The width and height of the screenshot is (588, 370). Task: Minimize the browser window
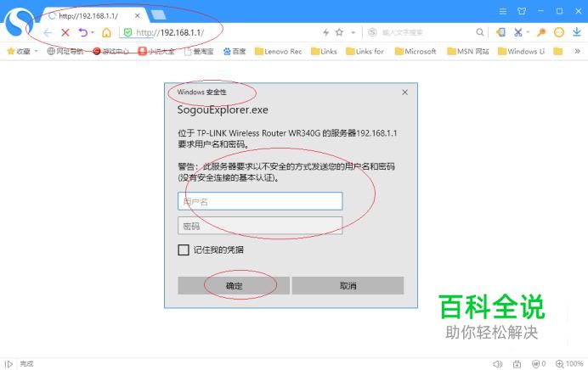coord(540,11)
